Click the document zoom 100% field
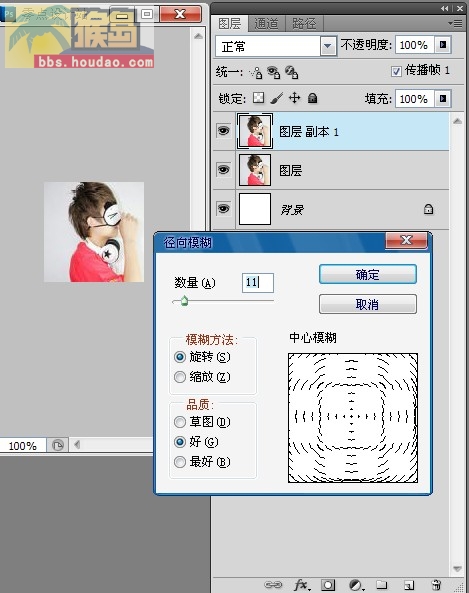The width and height of the screenshot is (469, 593). (x=23, y=446)
